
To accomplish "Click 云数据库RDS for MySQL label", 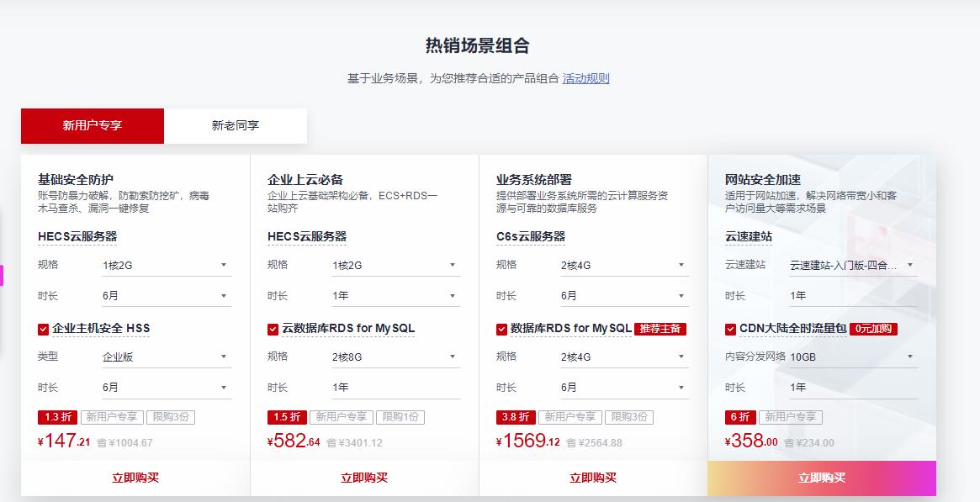I will 348,329.
